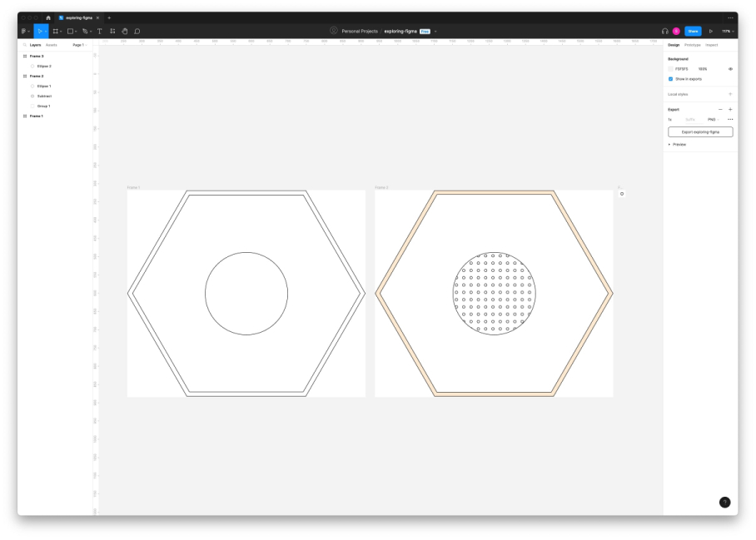Open Frame tool options dropdown arrow
Viewport: 756px width, 540px height.
tap(61, 32)
